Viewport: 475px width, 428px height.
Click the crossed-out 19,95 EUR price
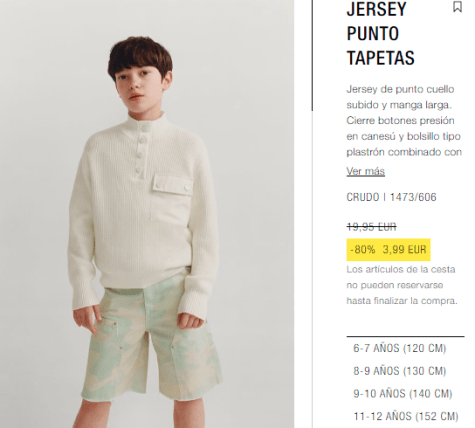pyautogui.click(x=371, y=227)
